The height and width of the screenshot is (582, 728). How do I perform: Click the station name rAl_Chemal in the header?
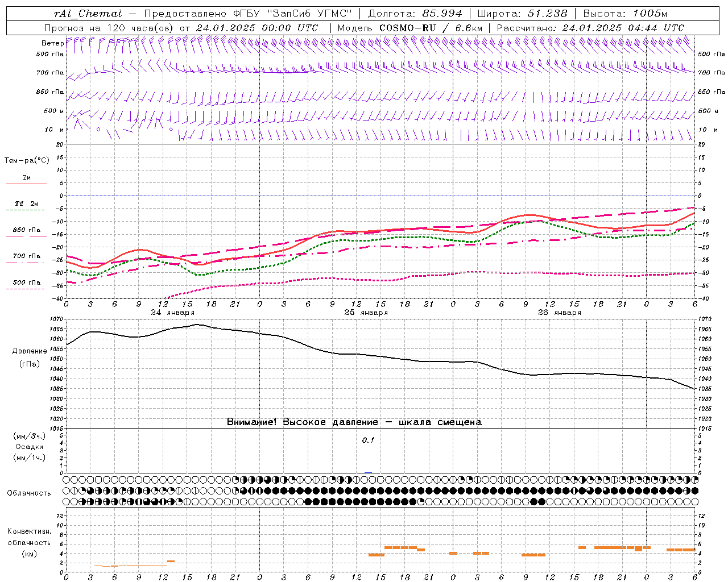tap(88, 14)
